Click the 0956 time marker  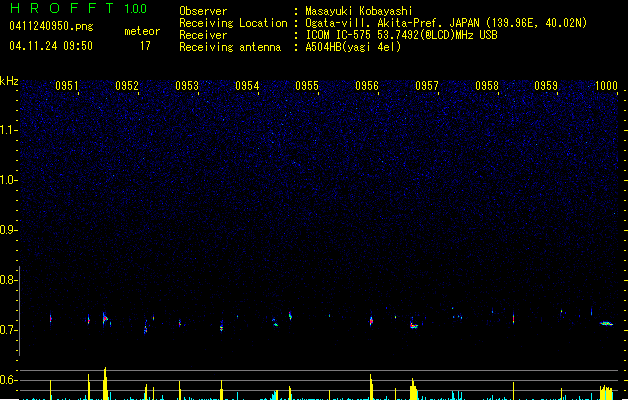[x=367, y=86]
